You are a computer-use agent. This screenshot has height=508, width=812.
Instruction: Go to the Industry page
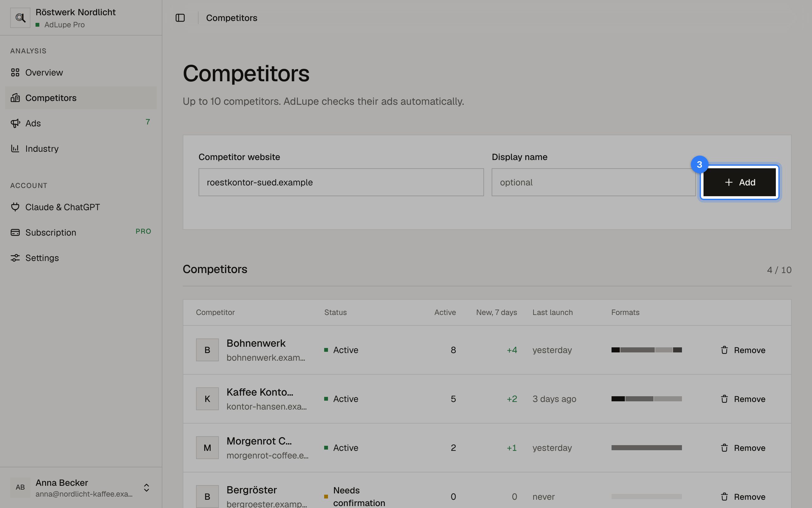pyautogui.click(x=81, y=149)
